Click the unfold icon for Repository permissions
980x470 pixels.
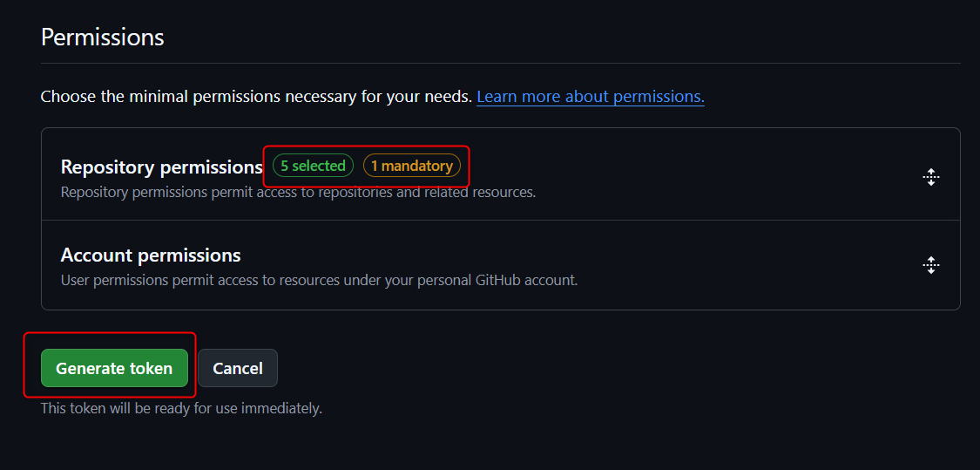click(930, 177)
